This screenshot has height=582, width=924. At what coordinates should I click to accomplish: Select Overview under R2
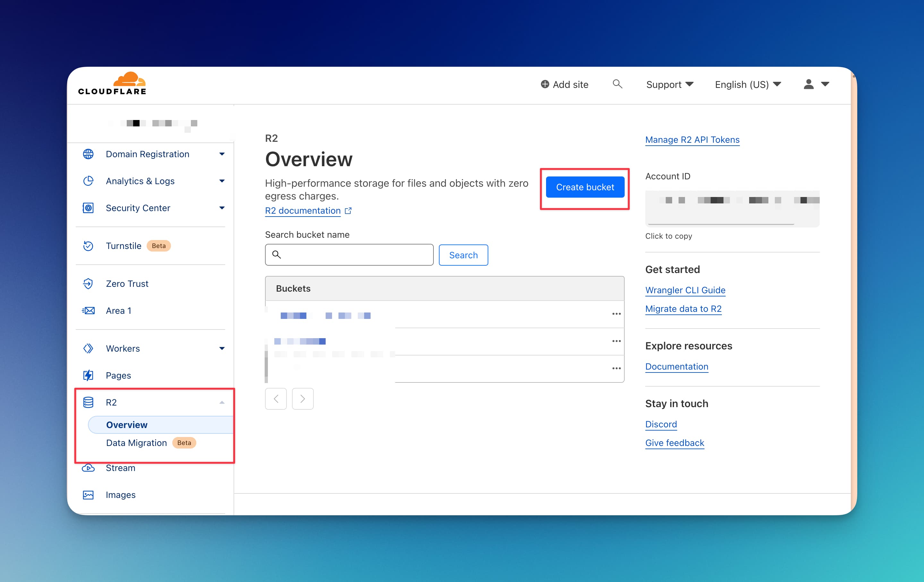click(x=161, y=425)
